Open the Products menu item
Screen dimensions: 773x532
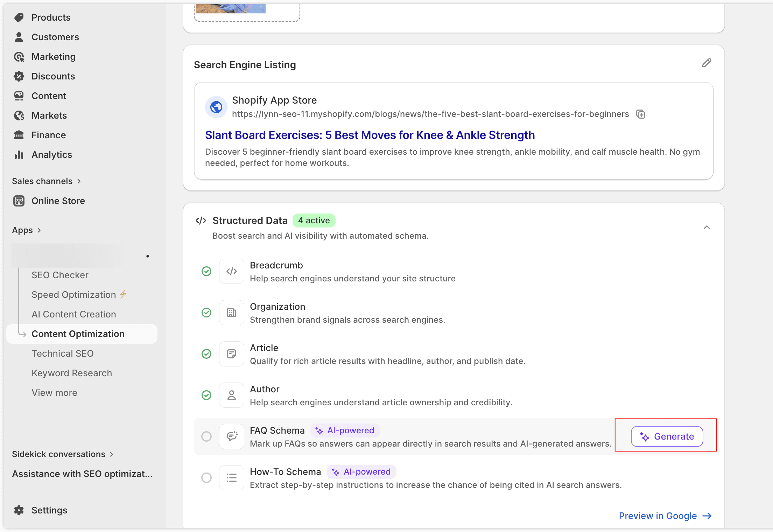[x=51, y=17]
